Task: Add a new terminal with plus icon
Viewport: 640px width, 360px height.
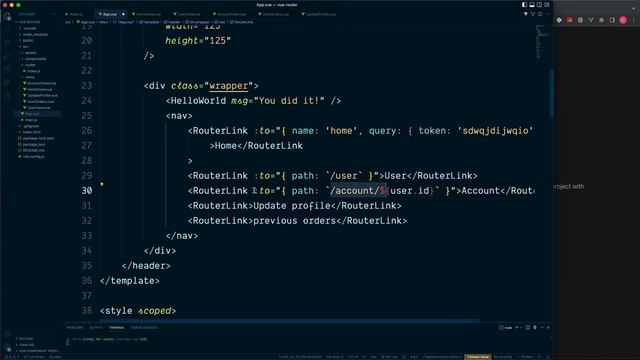Action: [x=517, y=327]
